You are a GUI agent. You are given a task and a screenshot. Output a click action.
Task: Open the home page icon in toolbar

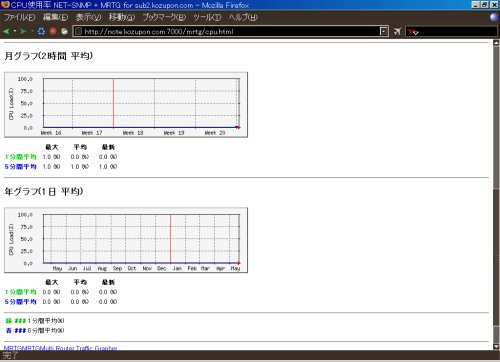coord(64,31)
